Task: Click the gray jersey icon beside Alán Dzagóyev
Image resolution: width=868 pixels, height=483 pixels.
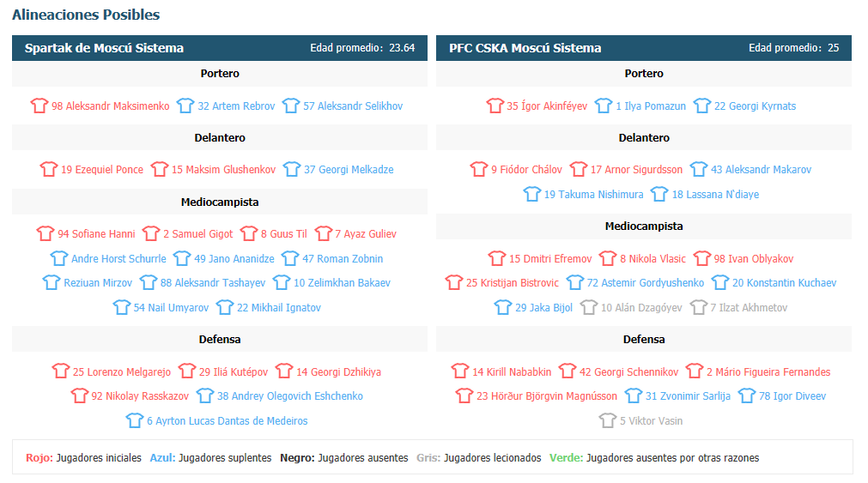Action: click(x=589, y=307)
